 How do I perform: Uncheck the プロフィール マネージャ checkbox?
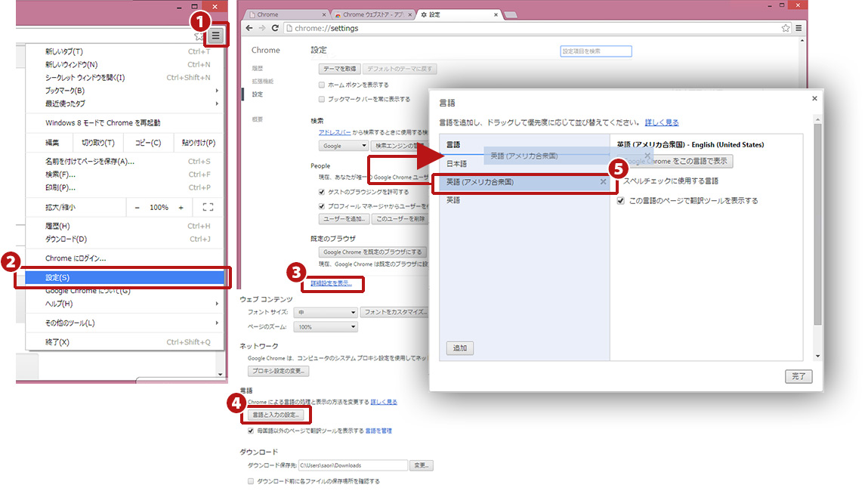click(322, 206)
